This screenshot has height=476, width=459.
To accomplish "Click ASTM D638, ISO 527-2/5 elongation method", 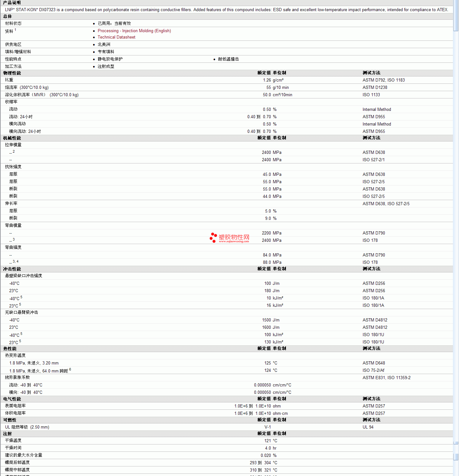I will coord(386,204).
